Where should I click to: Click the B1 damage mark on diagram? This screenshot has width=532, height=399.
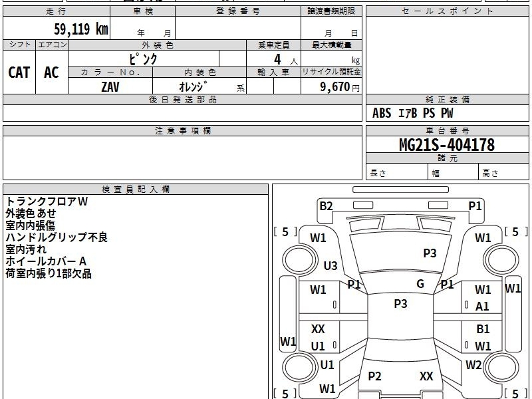pos(483,329)
